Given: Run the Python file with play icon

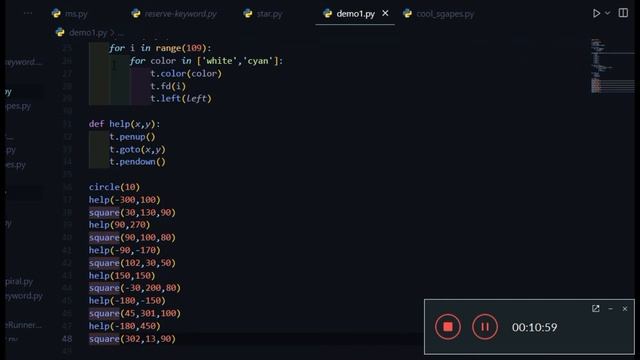Looking at the screenshot, I should (596, 13).
